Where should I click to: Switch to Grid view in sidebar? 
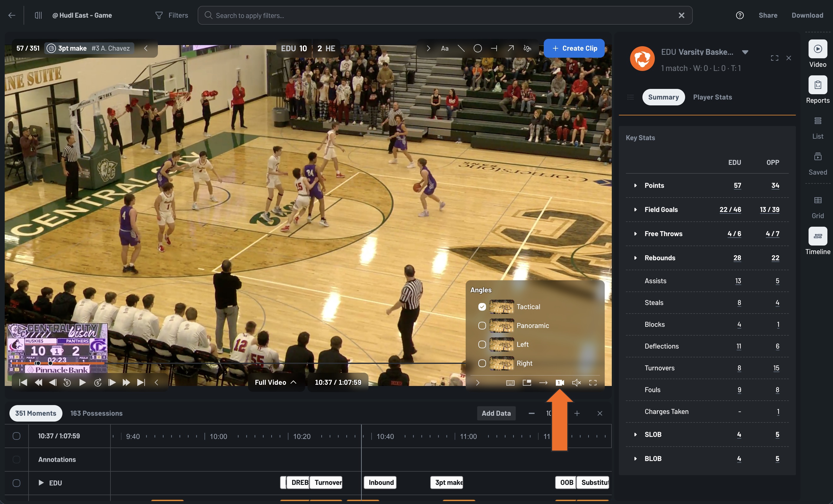pyautogui.click(x=817, y=208)
